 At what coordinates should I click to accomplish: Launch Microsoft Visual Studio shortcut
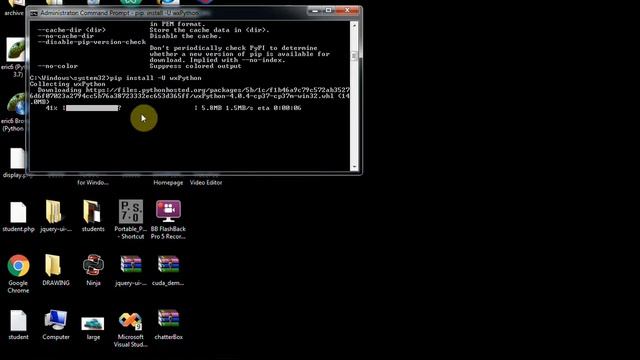point(130,321)
